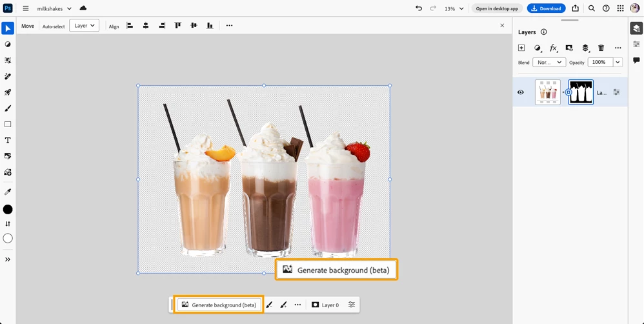Viewport: 644px width, 324px height.
Task: Swap foreground and background colors
Action: tap(8, 224)
